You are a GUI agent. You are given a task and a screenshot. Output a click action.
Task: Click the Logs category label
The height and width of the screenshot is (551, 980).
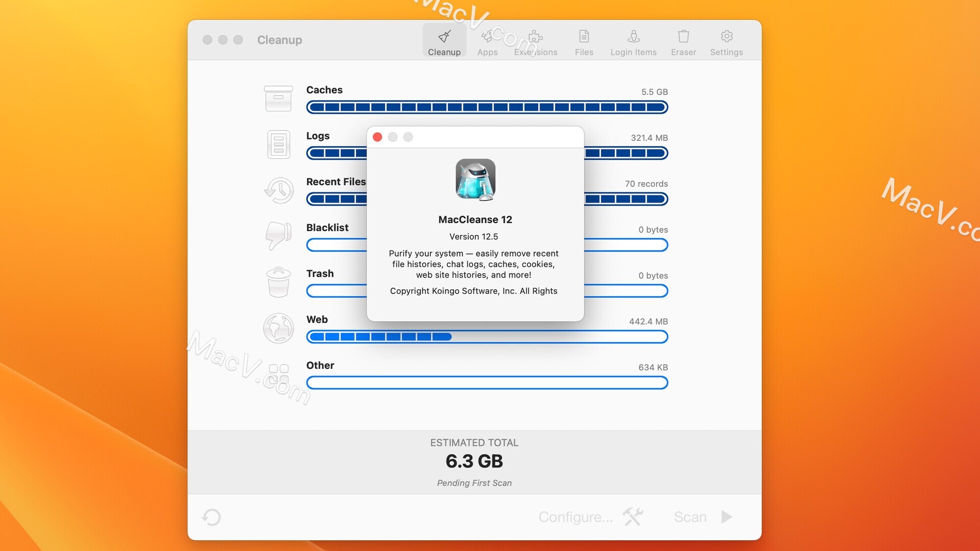(x=317, y=136)
